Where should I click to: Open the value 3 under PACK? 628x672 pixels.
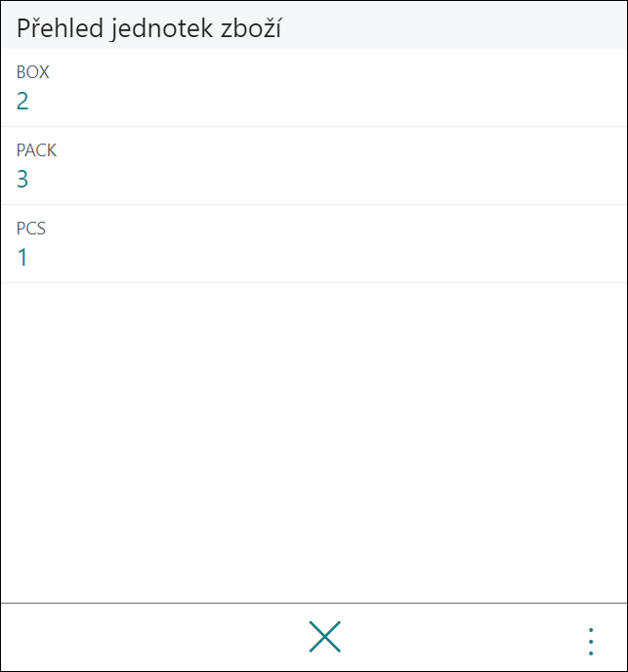pyautogui.click(x=22, y=179)
